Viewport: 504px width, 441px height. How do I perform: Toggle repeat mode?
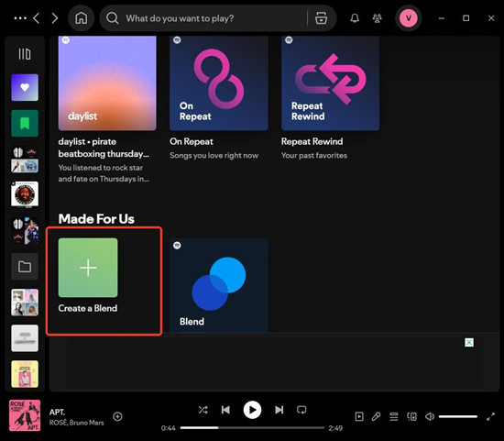[301, 410]
